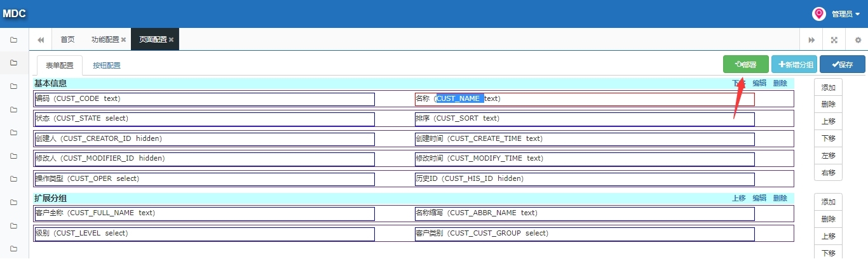Click 添加 button beside 基本信息 group
The width and height of the screenshot is (868, 259).
[x=828, y=87]
